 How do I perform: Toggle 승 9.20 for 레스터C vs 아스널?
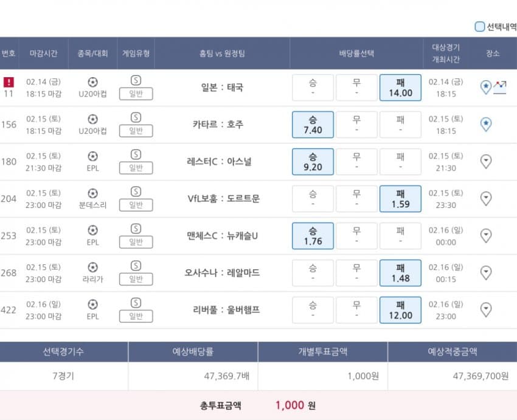[313, 162]
